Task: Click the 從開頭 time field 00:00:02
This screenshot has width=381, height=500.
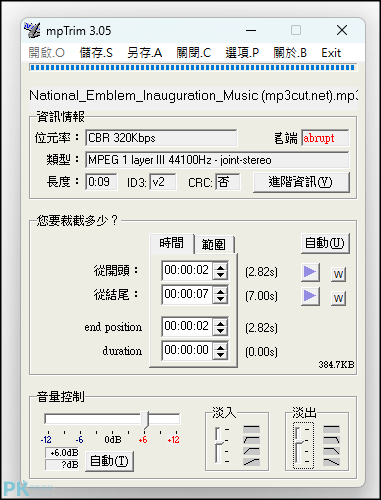Action: point(187,270)
